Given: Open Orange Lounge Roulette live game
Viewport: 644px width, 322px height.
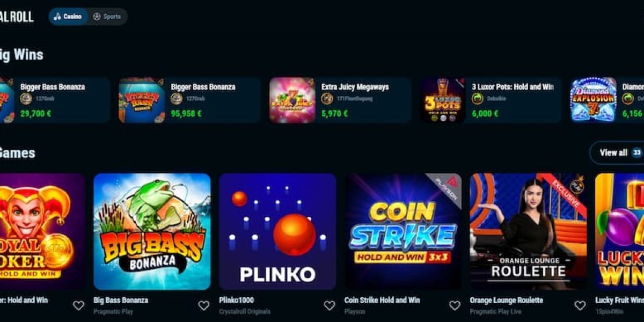Looking at the screenshot, I should [529, 231].
